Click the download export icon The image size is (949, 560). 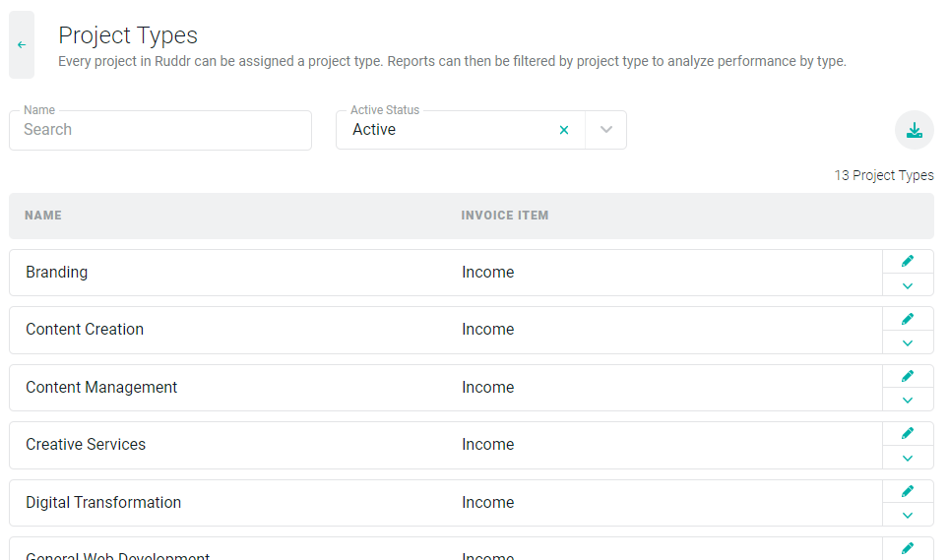point(914,130)
